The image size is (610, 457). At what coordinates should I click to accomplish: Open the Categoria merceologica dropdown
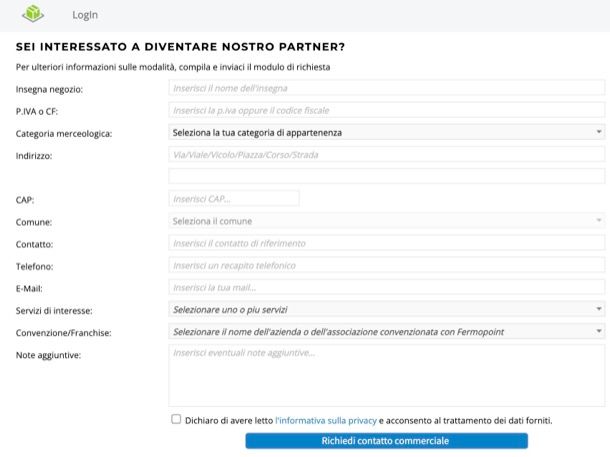[387, 132]
